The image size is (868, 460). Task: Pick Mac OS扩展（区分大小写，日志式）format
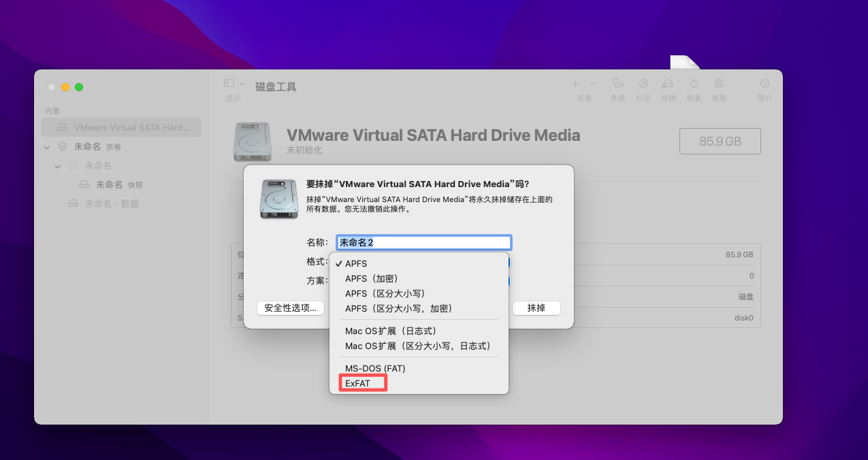pyautogui.click(x=419, y=346)
